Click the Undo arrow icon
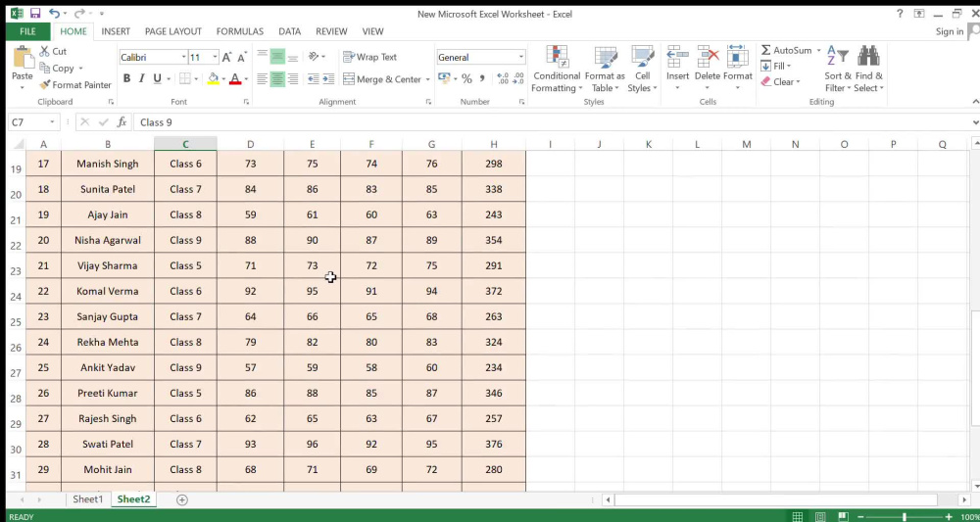The image size is (980, 522). pyautogui.click(x=54, y=13)
